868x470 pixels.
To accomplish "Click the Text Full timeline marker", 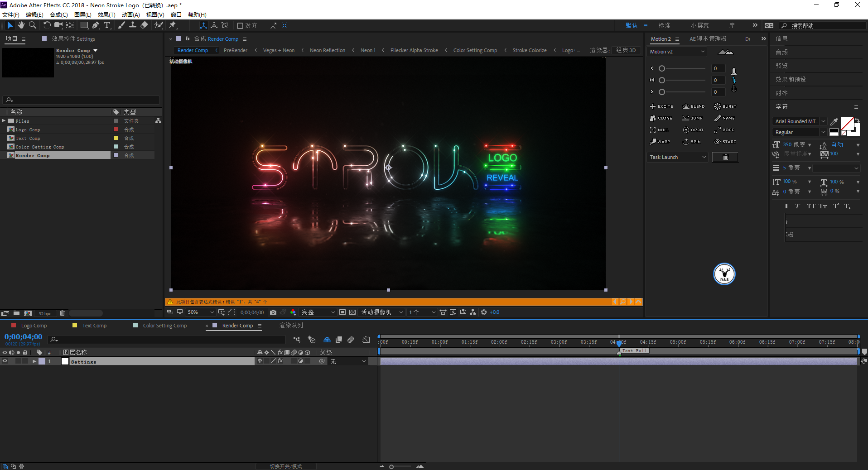I will pos(634,351).
